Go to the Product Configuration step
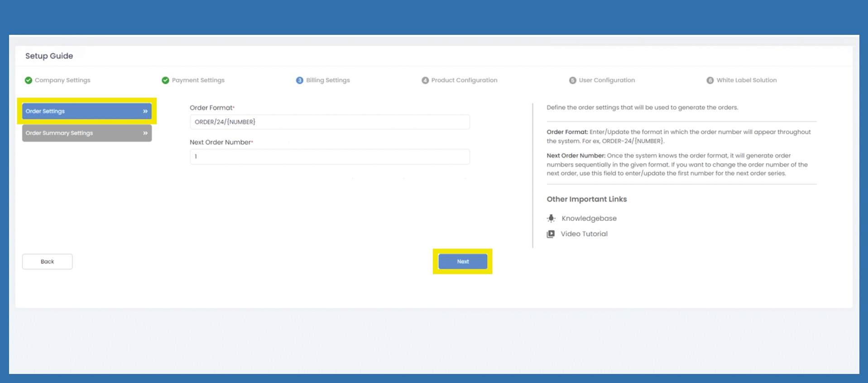This screenshot has width=868, height=383. tap(464, 80)
